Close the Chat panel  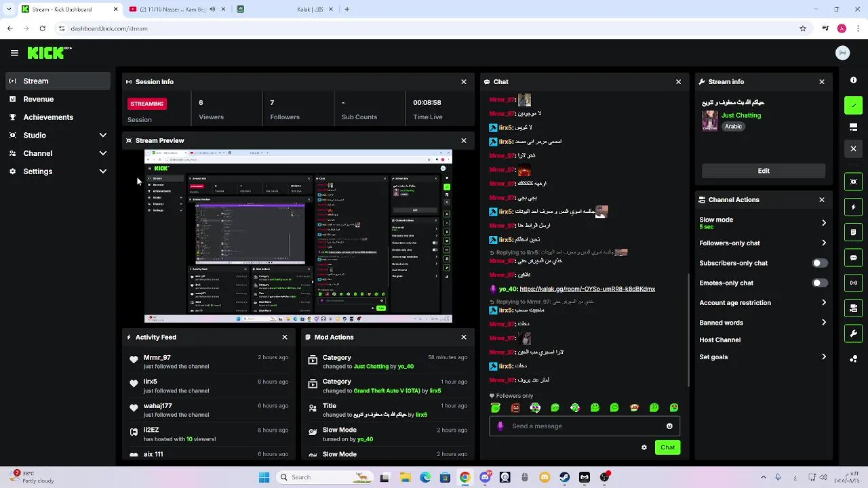pyautogui.click(x=678, y=81)
